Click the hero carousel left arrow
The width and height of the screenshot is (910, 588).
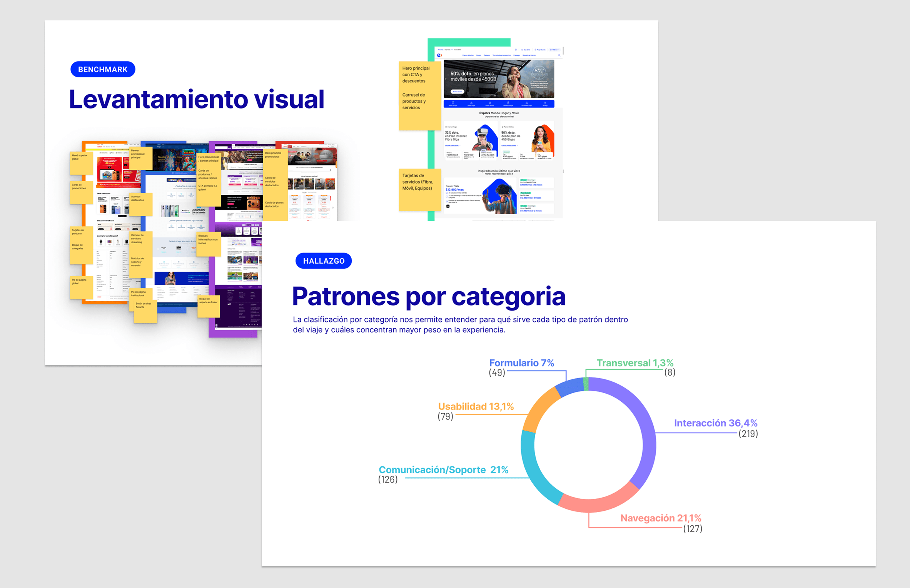coord(446,79)
